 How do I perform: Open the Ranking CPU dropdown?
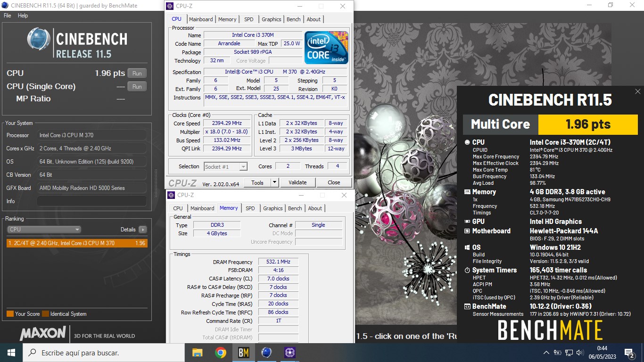(44, 230)
